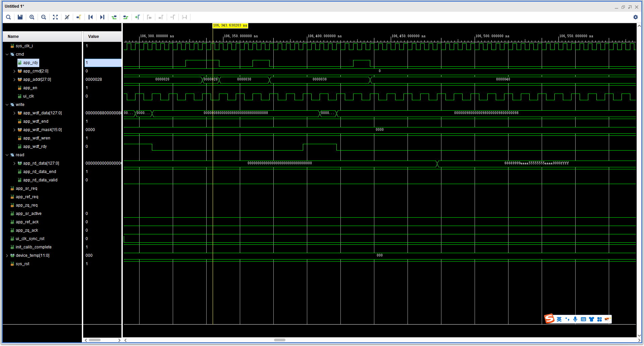
Task: Click the Zoom Fit icon
Action: coord(55,17)
